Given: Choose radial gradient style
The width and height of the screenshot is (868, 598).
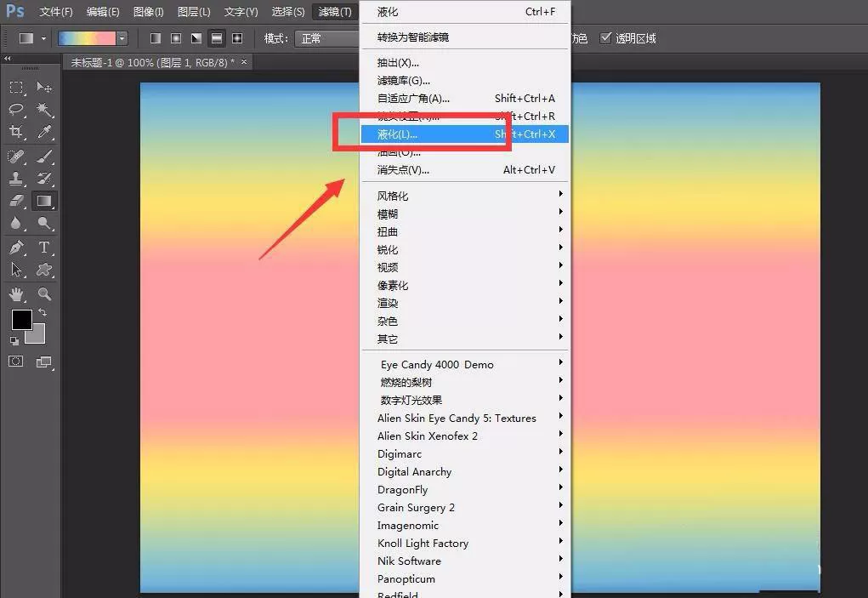Looking at the screenshot, I should pos(176,38).
